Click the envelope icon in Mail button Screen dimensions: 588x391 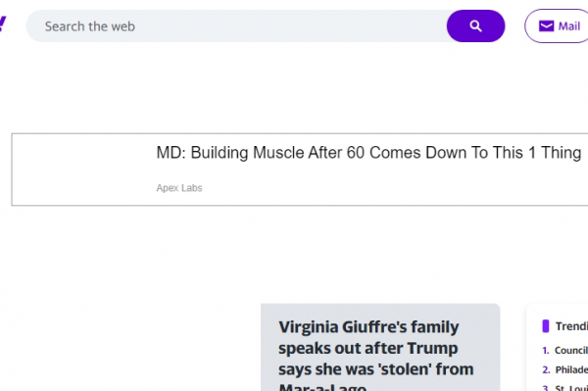pos(546,26)
